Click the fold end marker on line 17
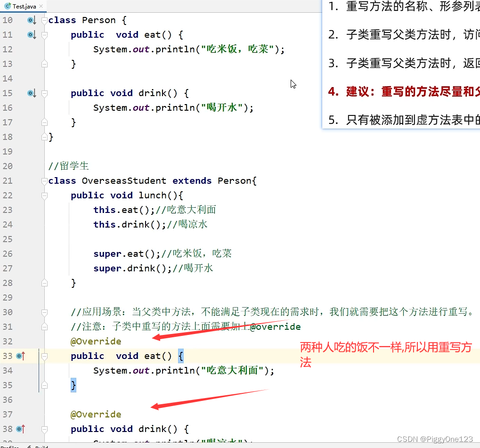This screenshot has height=448, width=480. point(44,122)
